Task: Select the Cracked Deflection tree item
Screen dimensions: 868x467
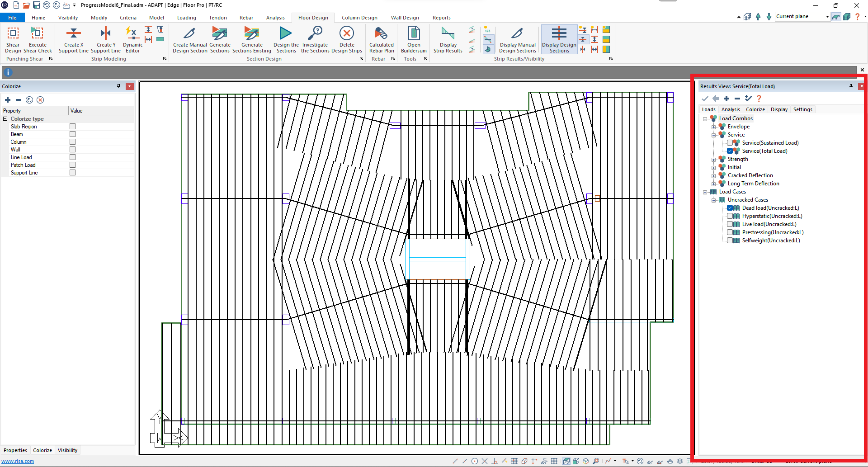Action: pos(750,175)
